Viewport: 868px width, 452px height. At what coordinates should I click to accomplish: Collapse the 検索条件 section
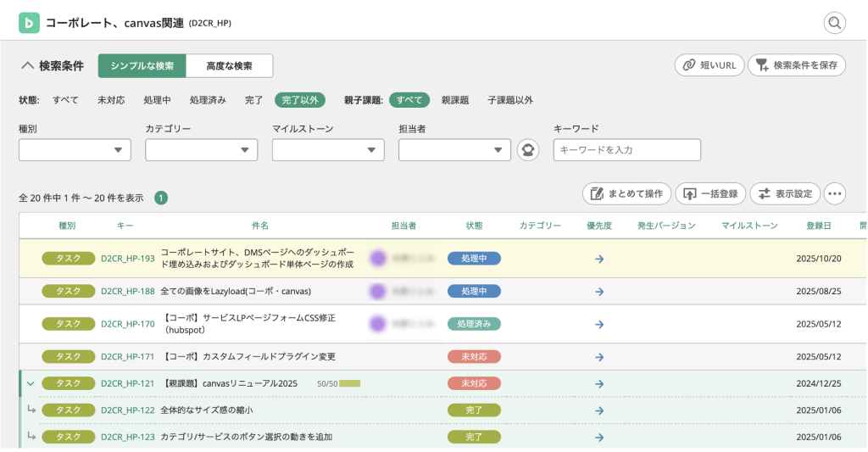28,65
